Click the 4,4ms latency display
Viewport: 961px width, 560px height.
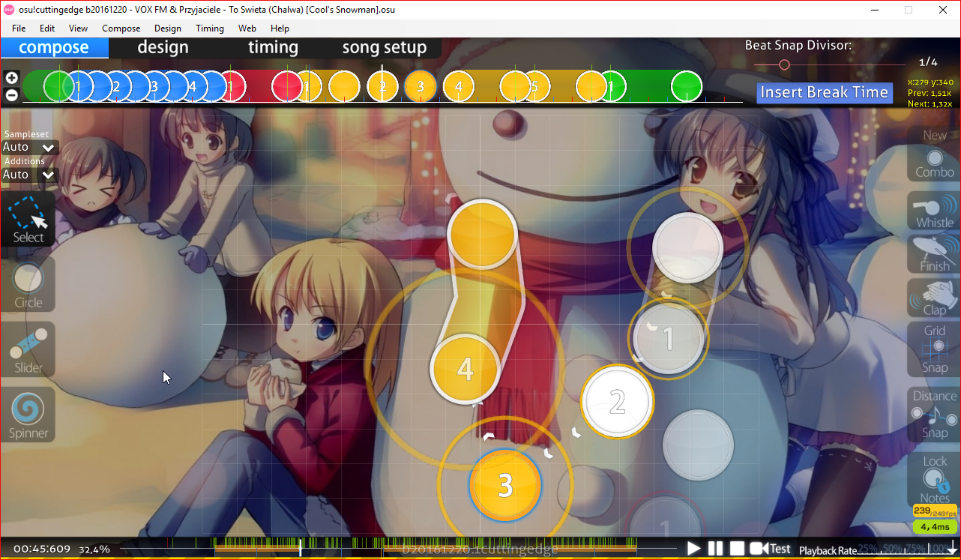click(x=935, y=526)
